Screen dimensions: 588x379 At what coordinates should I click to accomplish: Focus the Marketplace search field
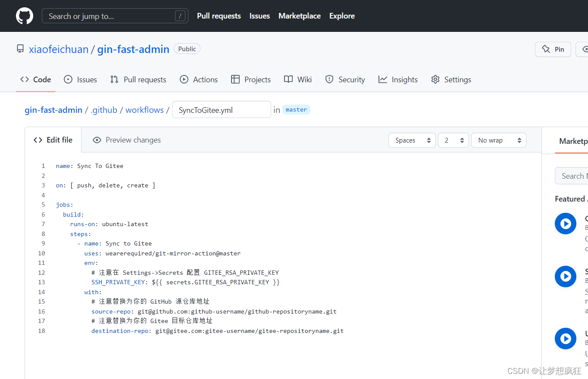coord(572,176)
